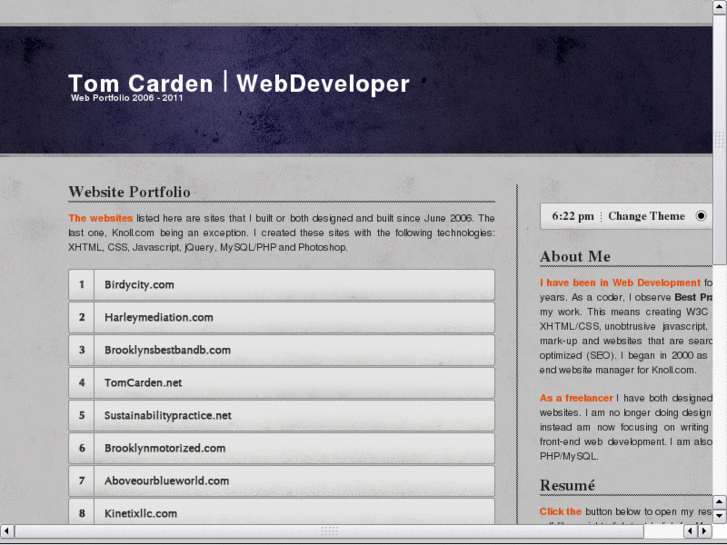Click the horizontal scrollbar far-right arrow

point(705,531)
